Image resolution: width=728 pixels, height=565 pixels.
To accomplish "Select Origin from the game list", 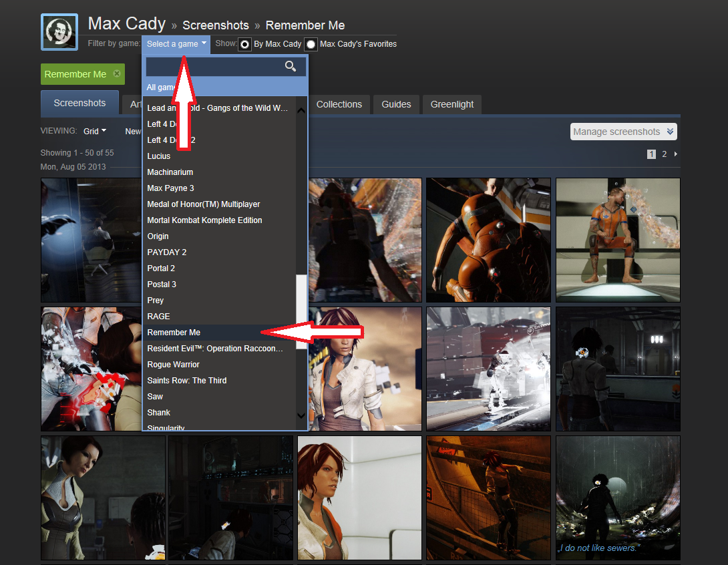I will pos(219,236).
